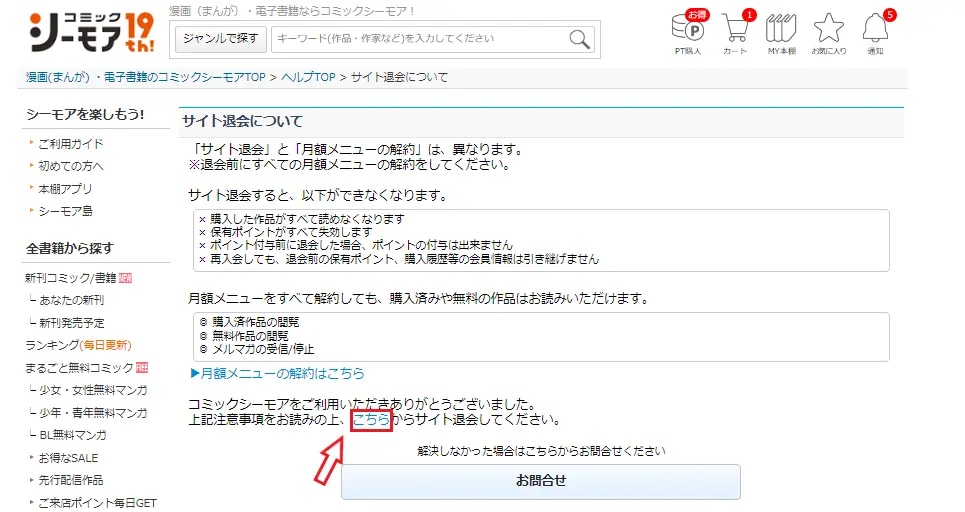Open the shopping cart icon

pos(735,31)
